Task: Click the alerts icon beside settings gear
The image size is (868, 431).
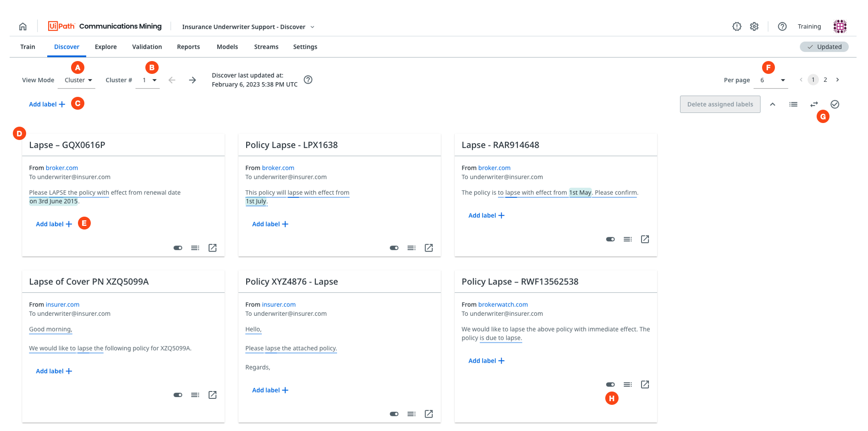Action: [x=737, y=27]
